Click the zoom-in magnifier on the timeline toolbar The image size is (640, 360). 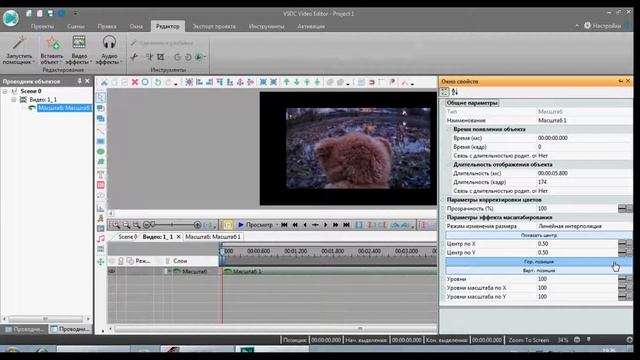pyautogui.click(x=116, y=225)
